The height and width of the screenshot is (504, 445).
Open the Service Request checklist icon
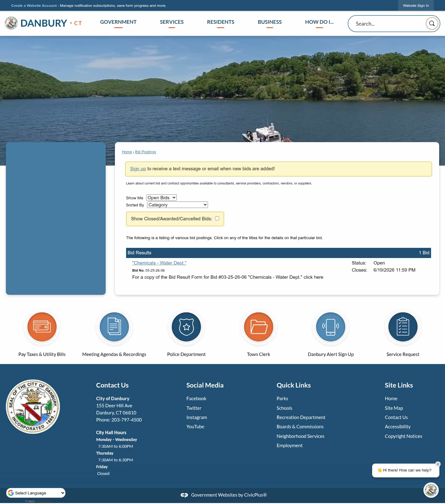pos(403,327)
